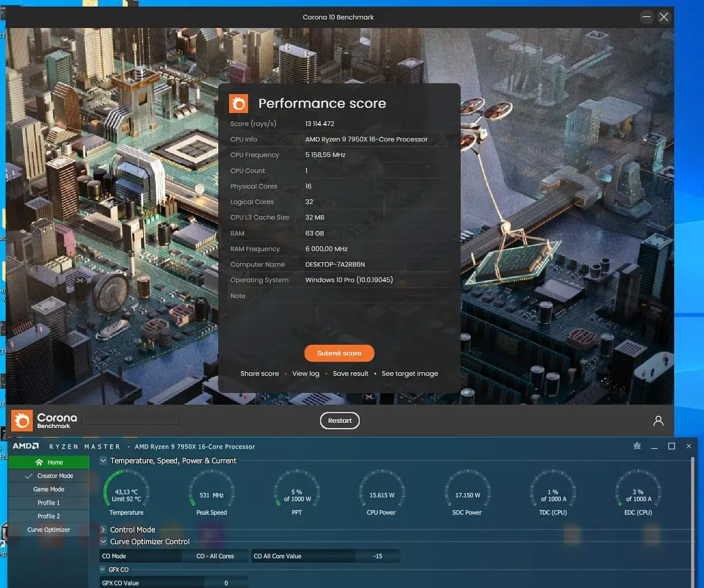Open See target image link
This screenshot has width=704, height=588.
pyautogui.click(x=409, y=373)
